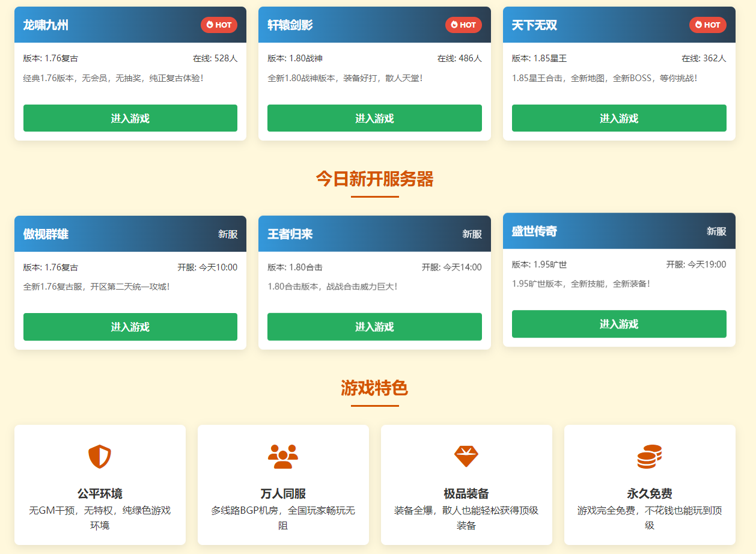
Task: Click the 万人同服 feature title
Action: [x=283, y=494]
